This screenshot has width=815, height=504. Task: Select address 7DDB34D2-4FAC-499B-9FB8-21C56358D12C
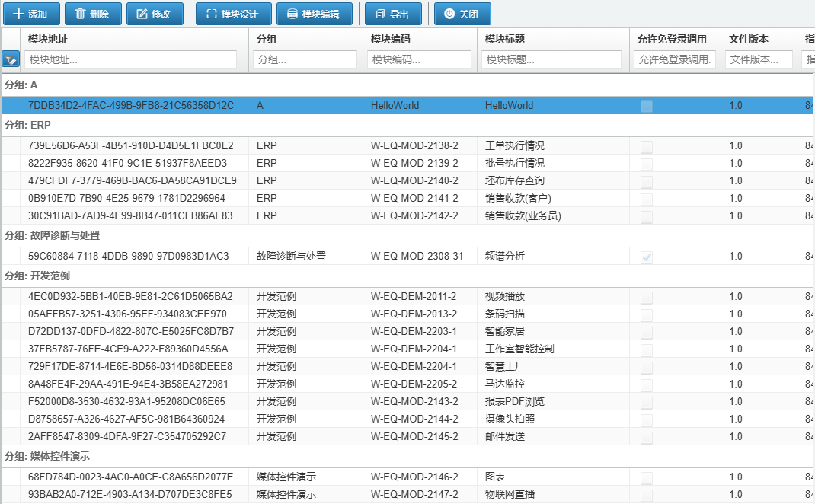tap(131, 106)
